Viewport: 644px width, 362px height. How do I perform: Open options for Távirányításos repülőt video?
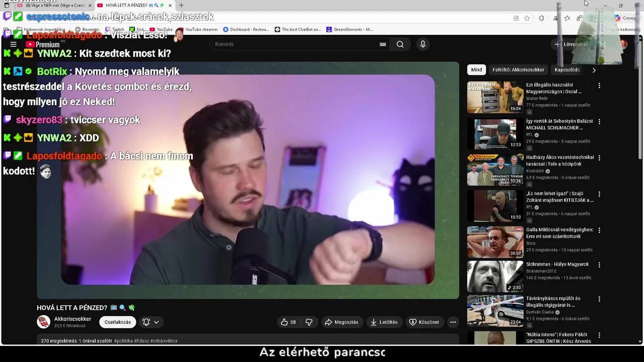pos(599,299)
